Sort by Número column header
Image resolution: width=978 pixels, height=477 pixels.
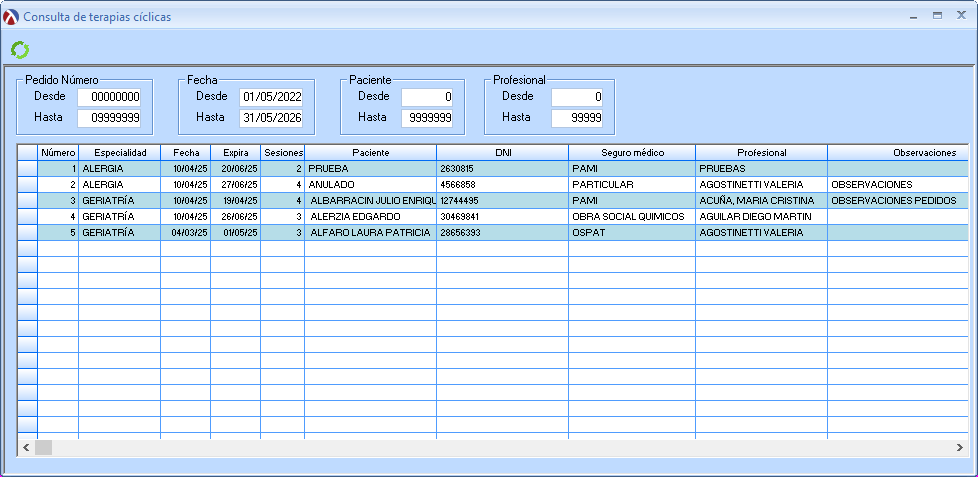[58, 153]
